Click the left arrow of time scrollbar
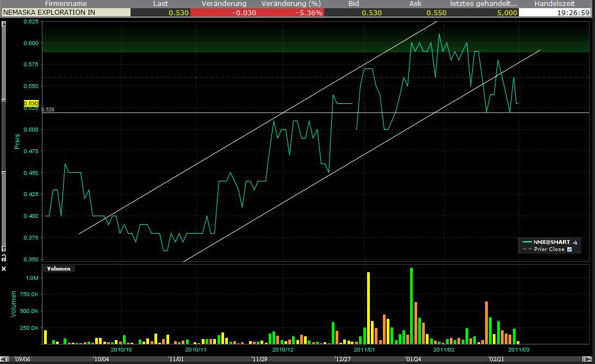595x364 pixels. [4, 359]
